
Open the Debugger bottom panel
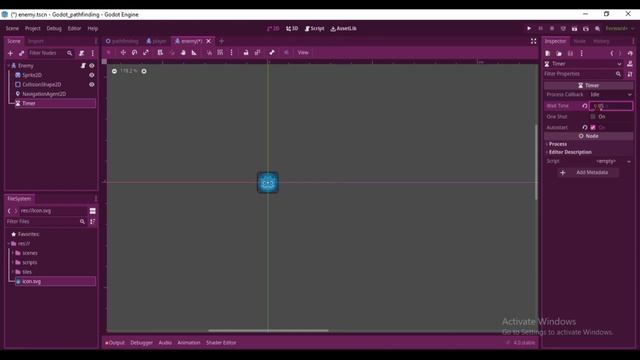[x=141, y=343]
